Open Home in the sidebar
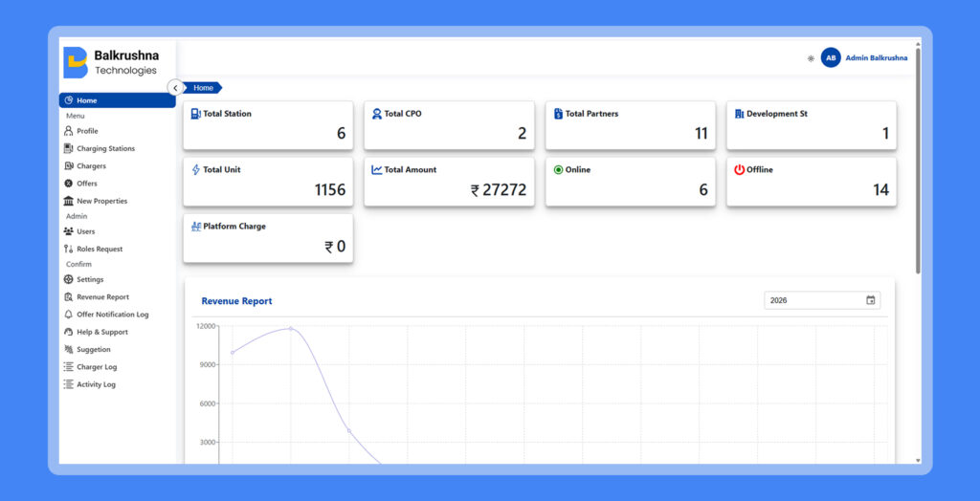This screenshot has height=501, width=980. point(118,100)
